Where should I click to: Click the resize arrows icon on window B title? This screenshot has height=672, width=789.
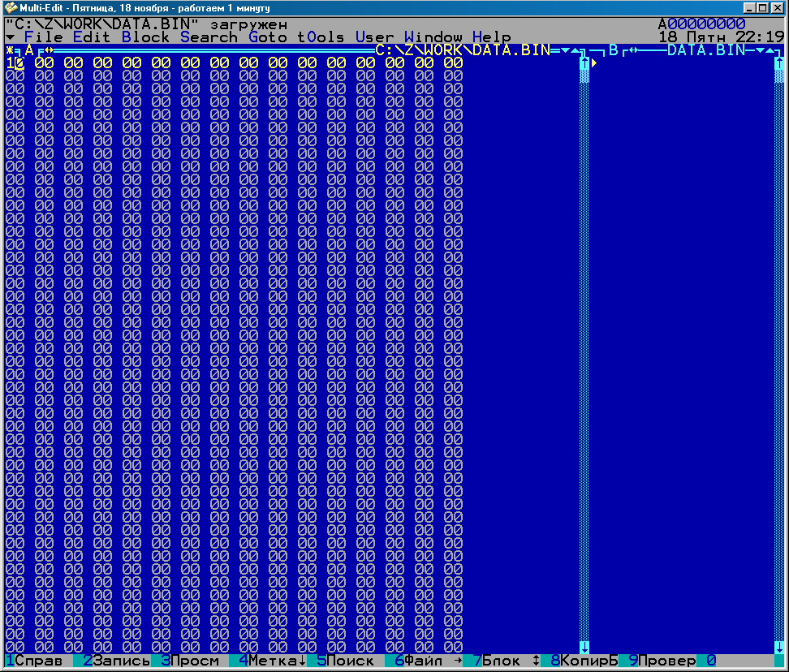[633, 50]
